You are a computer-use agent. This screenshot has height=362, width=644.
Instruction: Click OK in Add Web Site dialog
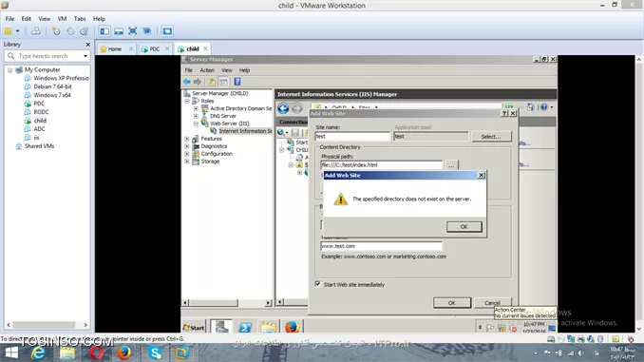tap(452, 303)
